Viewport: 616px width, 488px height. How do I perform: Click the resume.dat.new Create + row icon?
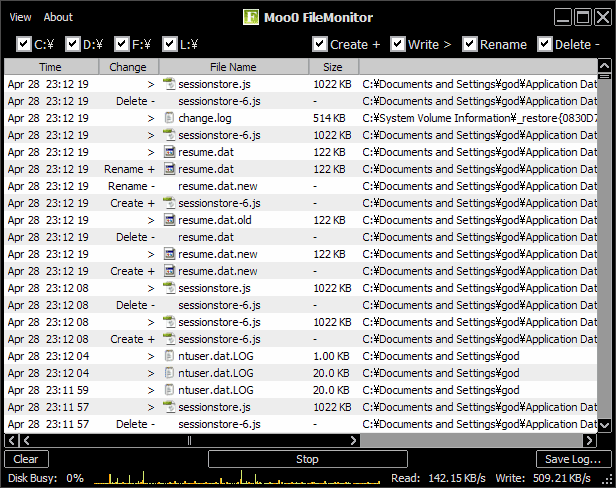(169, 271)
